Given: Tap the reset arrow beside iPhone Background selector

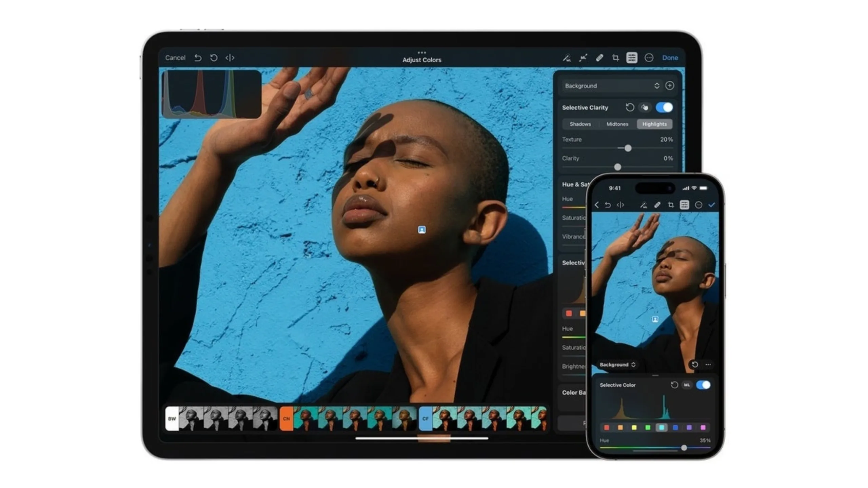Looking at the screenshot, I should (695, 365).
